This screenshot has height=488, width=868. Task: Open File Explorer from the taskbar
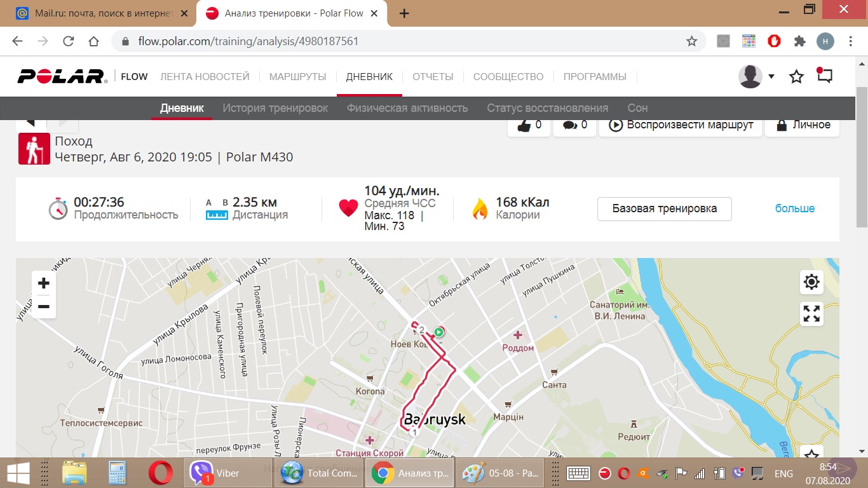point(74,473)
